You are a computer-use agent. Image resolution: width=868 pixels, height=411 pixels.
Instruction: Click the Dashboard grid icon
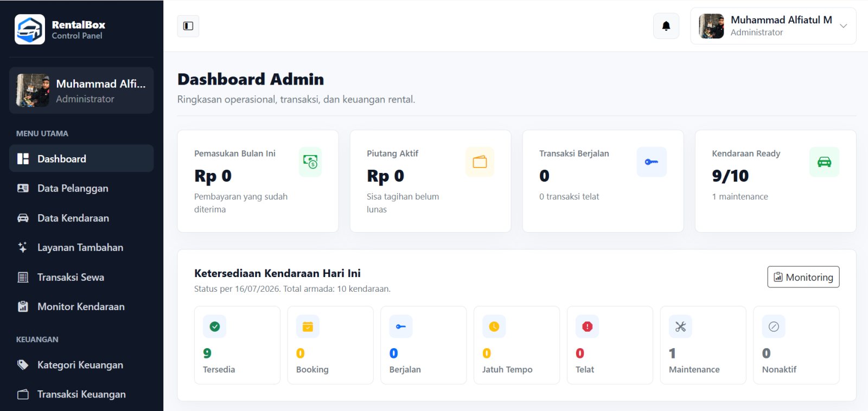(x=23, y=158)
